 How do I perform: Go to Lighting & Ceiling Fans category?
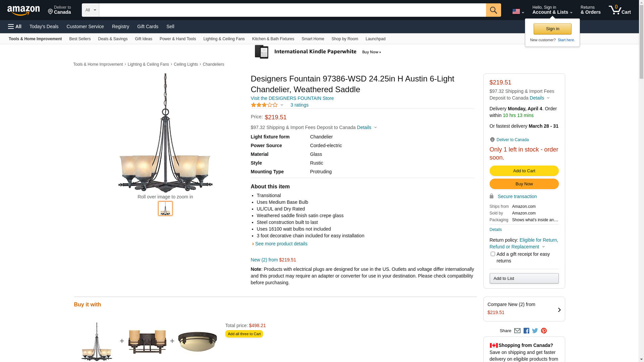click(x=224, y=39)
